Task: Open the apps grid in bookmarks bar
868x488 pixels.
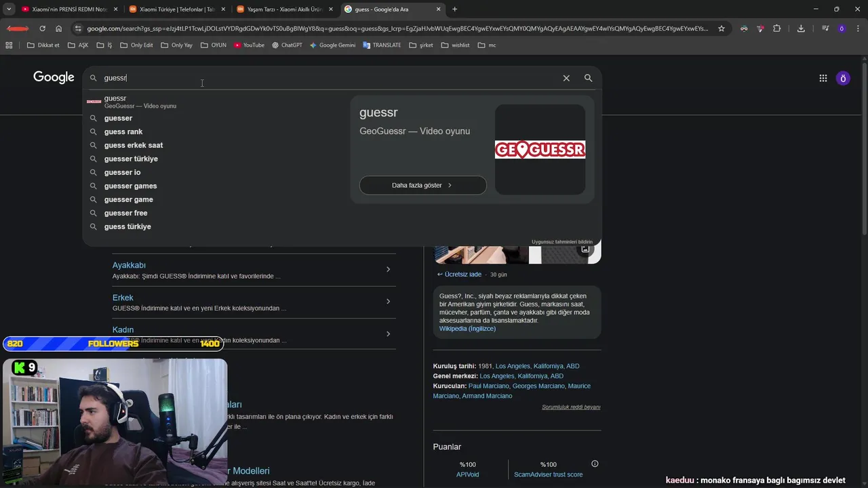Action: (x=9, y=45)
